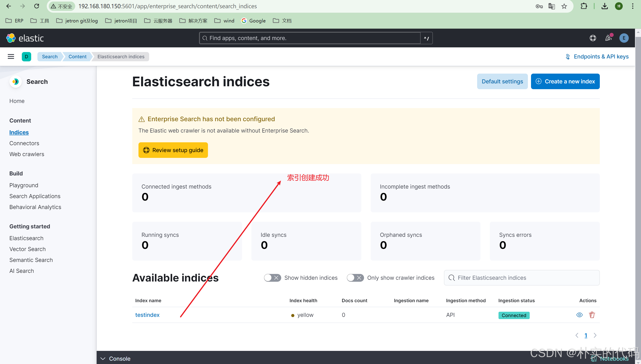Viewport: 641px width, 364px height.
Task: Open Connectors in the sidebar
Action: [x=24, y=143]
